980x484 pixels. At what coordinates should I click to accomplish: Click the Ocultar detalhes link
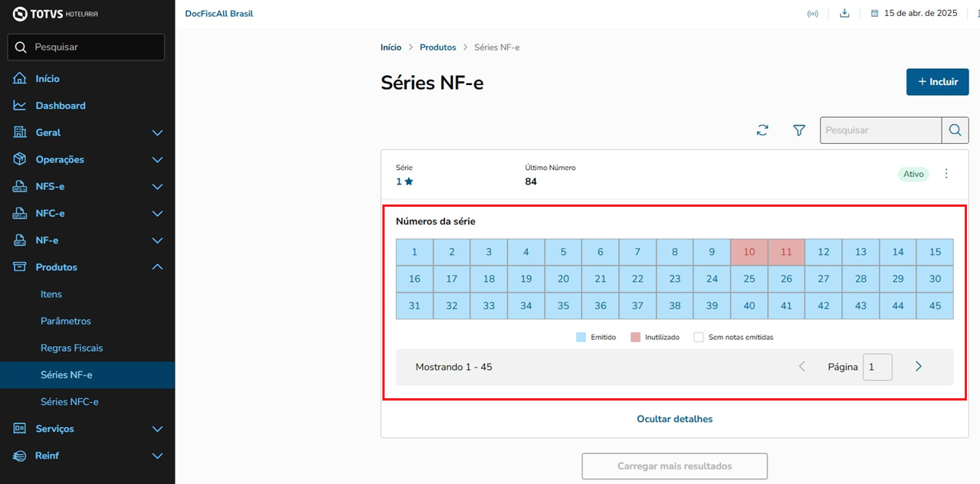[674, 419]
